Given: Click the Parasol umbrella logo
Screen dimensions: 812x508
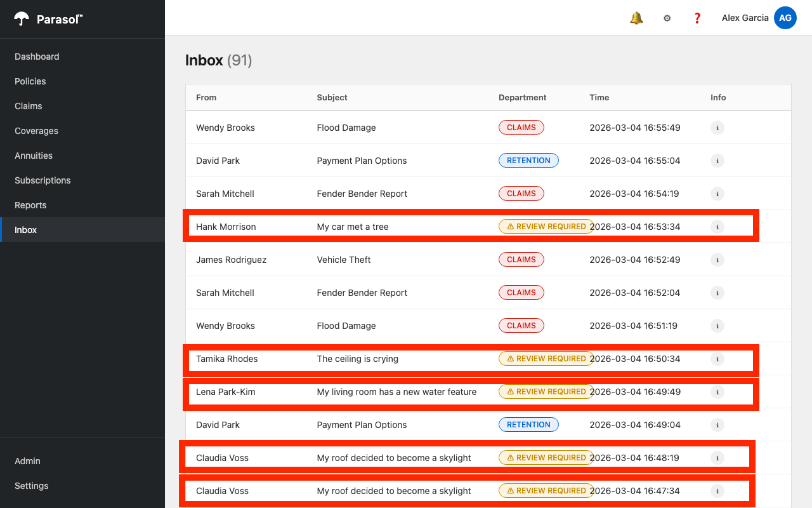Looking at the screenshot, I should point(22,18).
